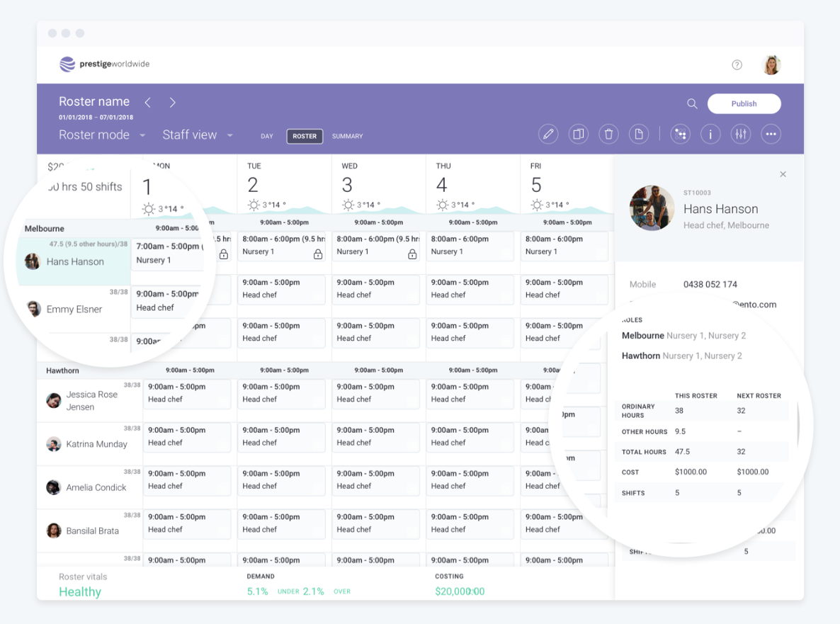This screenshot has height=624, width=840.
Task: Click the lock icon on Monday Nursery 1 shift
Action: [x=224, y=254]
